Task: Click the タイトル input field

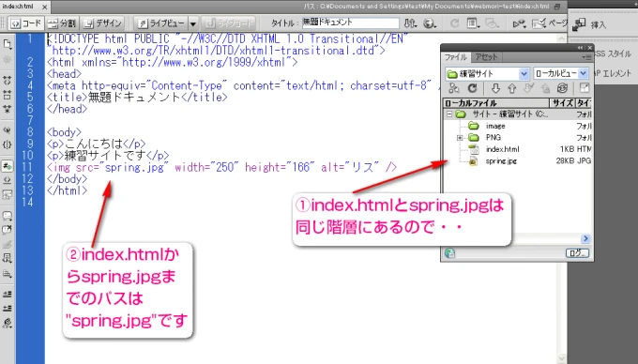Action: pos(350,23)
